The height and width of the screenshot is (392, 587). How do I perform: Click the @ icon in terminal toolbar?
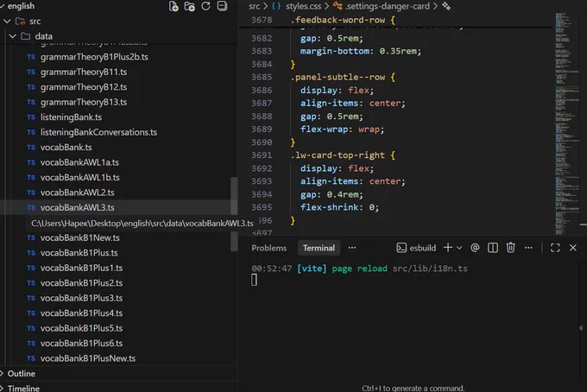tap(475, 248)
